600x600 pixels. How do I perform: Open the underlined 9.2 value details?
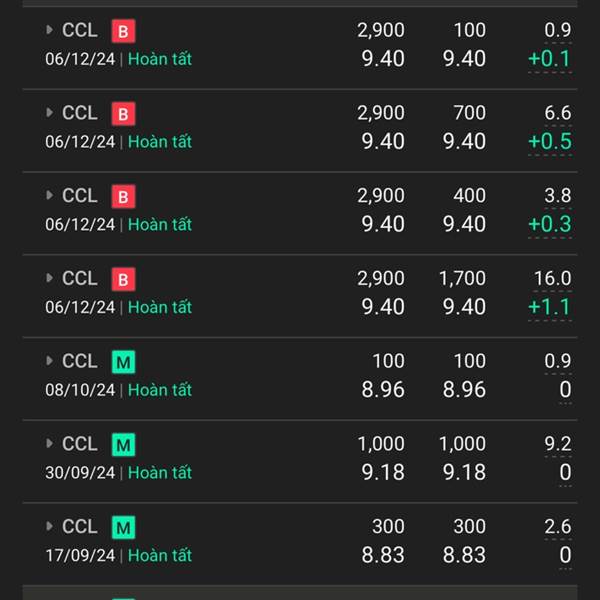(557, 444)
